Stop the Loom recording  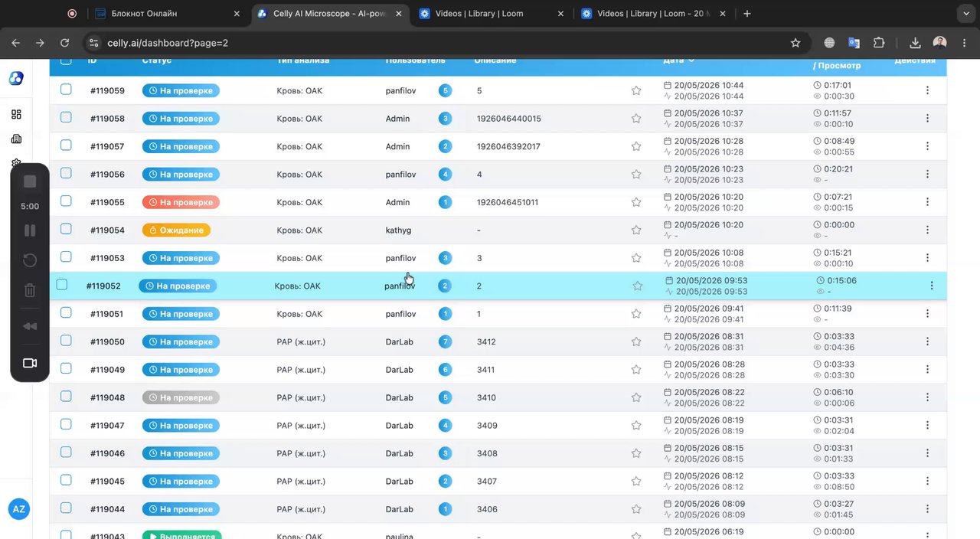pos(30,181)
